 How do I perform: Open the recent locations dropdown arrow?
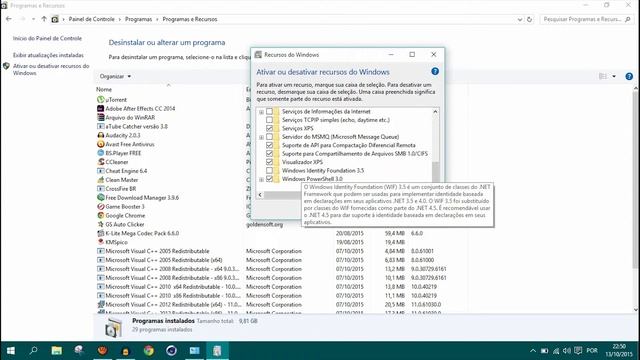(33, 19)
